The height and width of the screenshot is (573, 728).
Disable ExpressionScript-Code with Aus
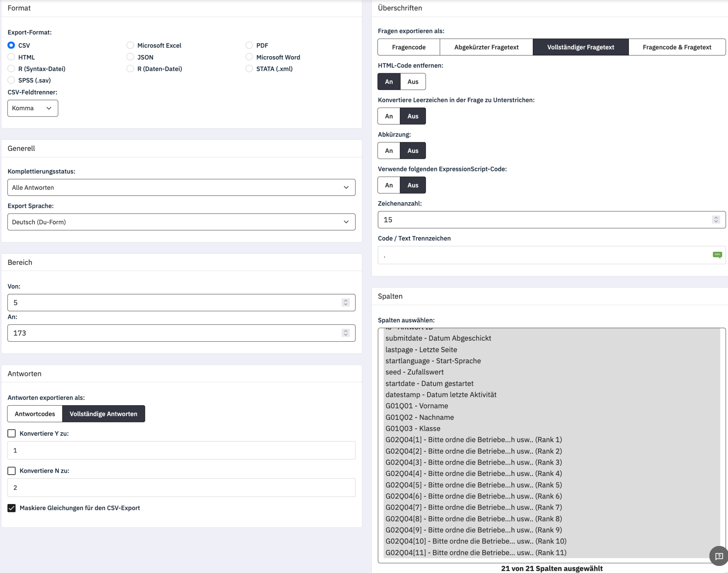tap(413, 185)
